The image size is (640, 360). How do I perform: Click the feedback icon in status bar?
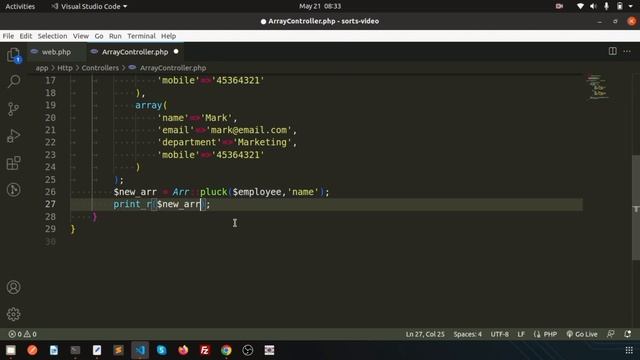click(x=611, y=334)
